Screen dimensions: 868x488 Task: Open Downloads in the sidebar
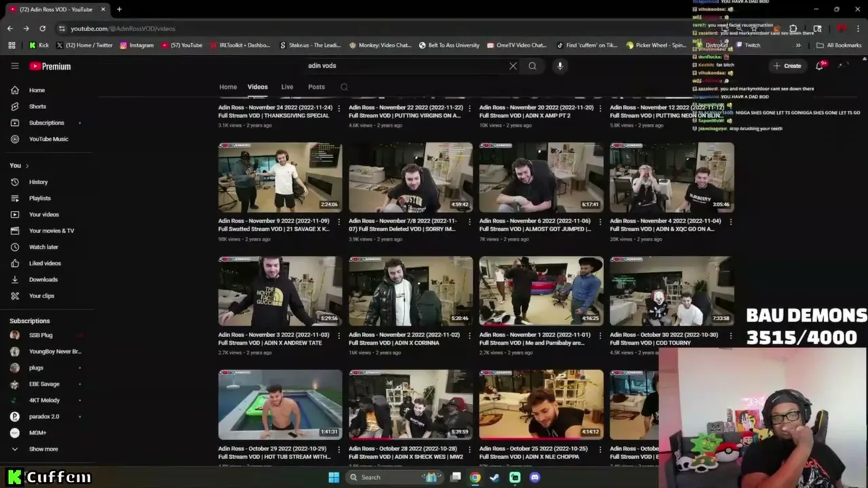tap(43, 279)
